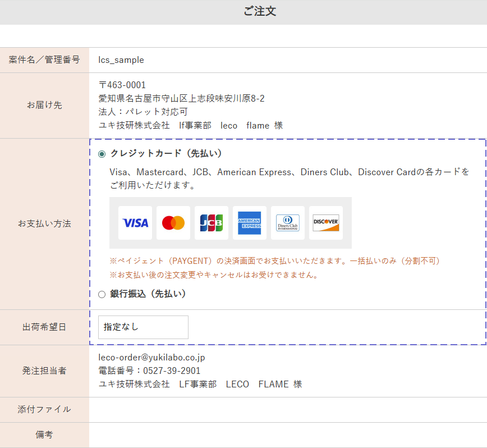Viewport: 487px width, 448px height.
Task: Choose 銀行振込（先払い）payment method
Action: tap(102, 294)
